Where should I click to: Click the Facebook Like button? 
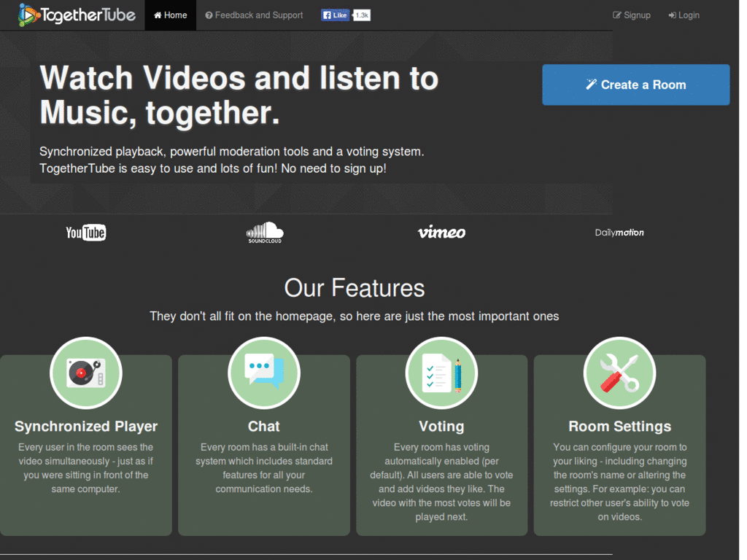334,14
